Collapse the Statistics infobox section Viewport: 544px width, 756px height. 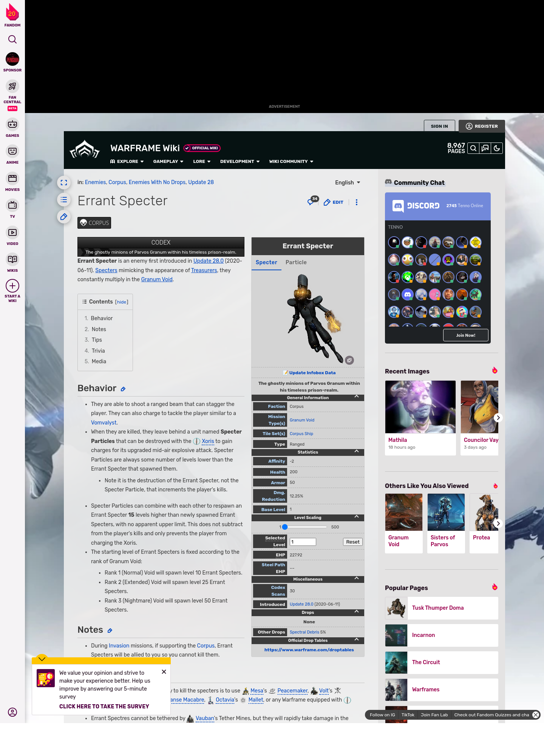(x=357, y=451)
